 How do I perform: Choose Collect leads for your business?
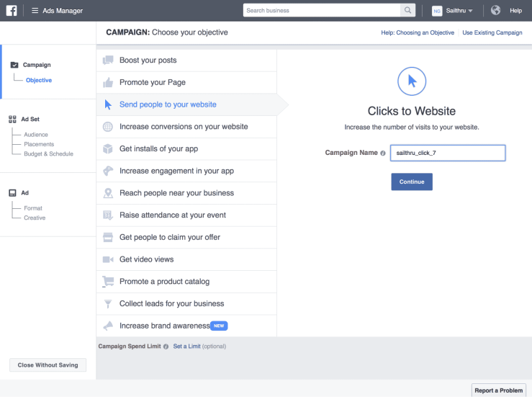(x=171, y=304)
